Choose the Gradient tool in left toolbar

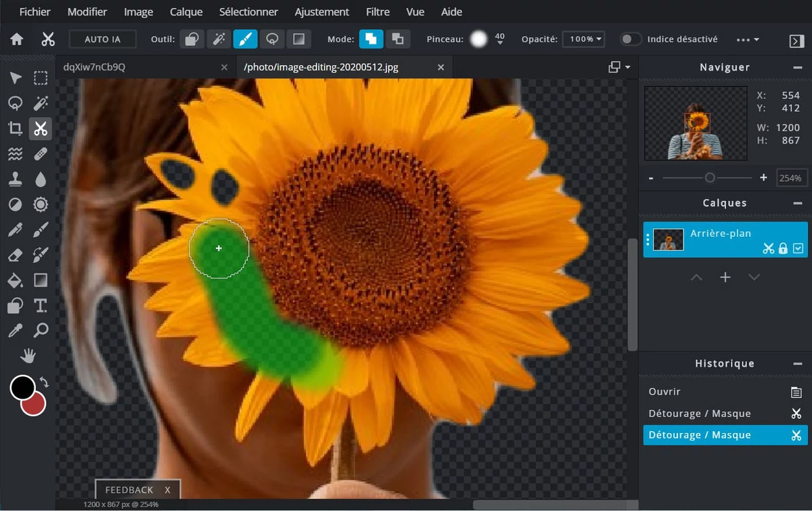pyautogui.click(x=41, y=280)
